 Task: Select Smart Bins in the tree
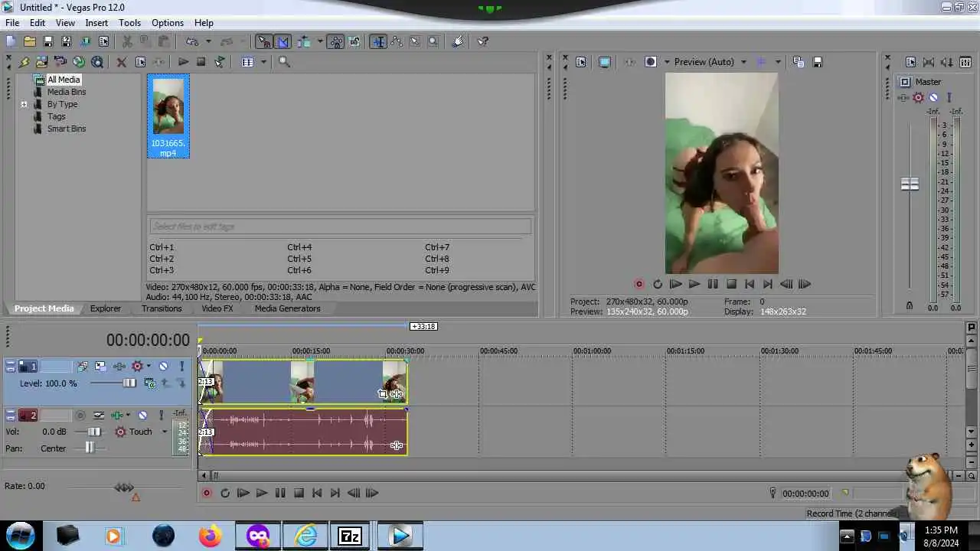click(x=67, y=129)
